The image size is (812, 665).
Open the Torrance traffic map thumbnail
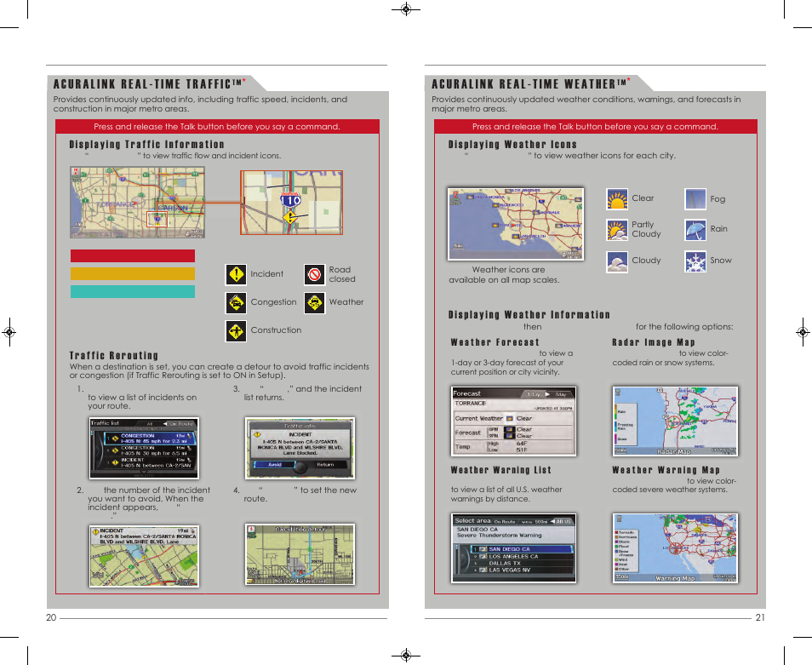click(x=137, y=202)
